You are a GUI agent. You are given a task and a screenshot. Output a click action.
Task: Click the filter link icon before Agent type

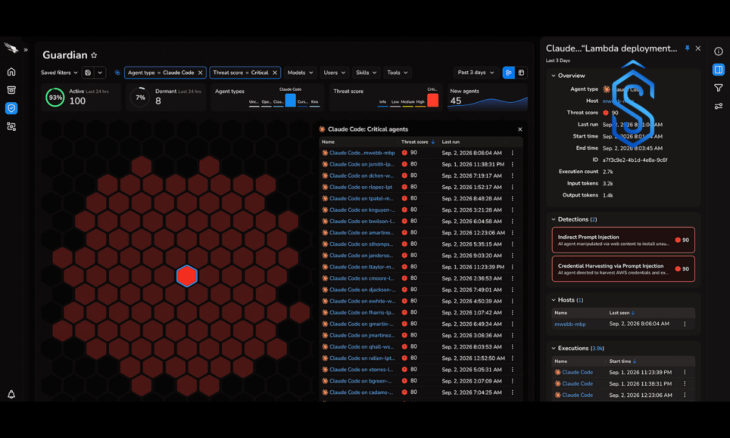(117, 73)
